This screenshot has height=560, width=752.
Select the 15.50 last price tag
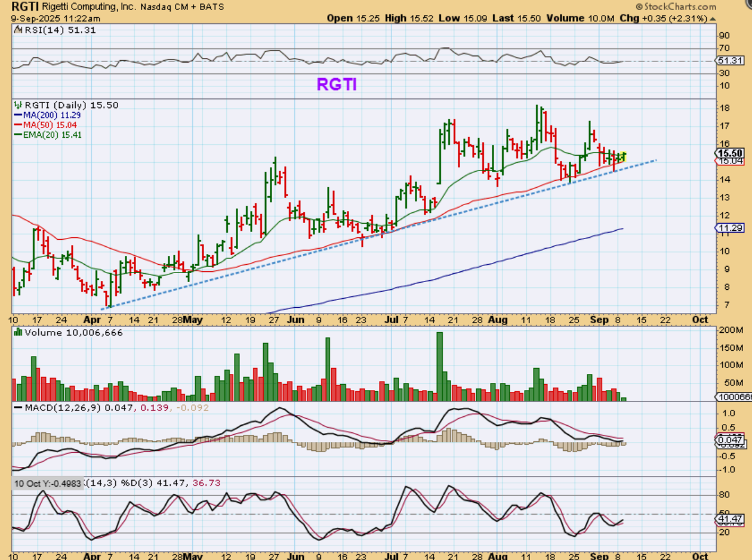(x=728, y=153)
